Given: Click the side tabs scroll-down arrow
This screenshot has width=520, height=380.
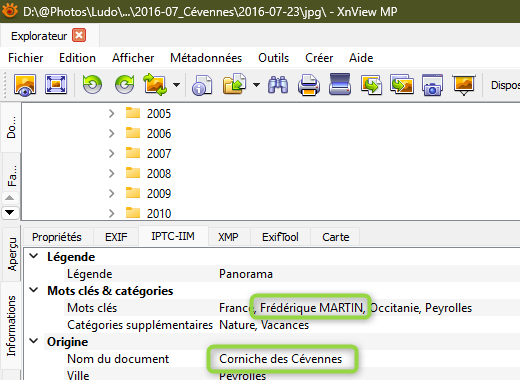Looking at the screenshot, I should click(10, 212).
